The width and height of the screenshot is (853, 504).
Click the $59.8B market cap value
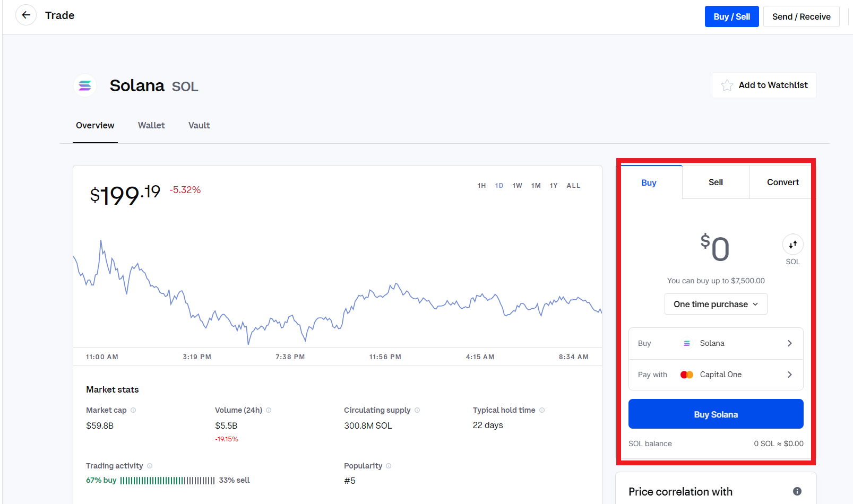[x=100, y=425]
